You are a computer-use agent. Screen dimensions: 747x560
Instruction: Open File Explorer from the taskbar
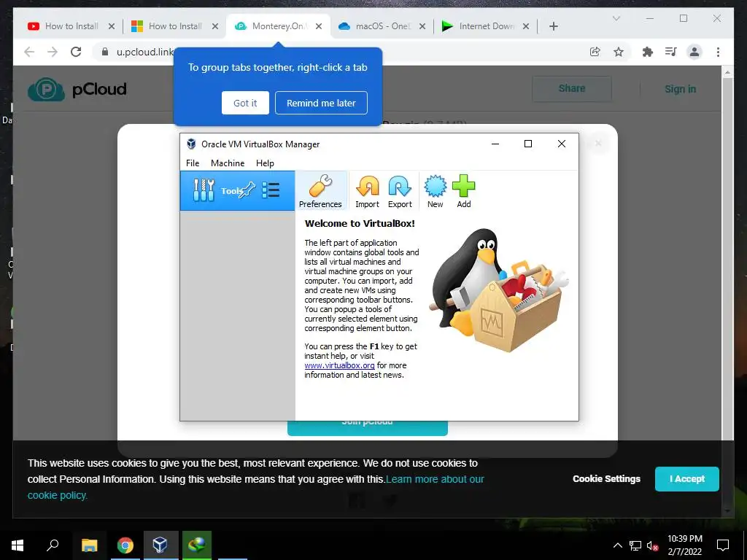(x=89, y=545)
